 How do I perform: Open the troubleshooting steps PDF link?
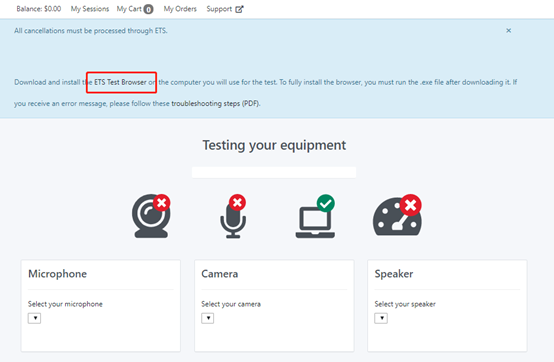[205, 103]
